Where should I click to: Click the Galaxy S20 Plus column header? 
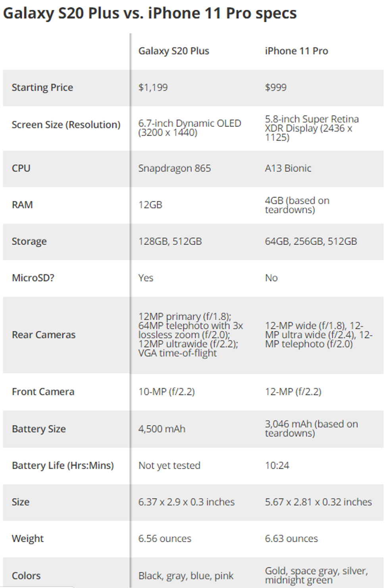coord(173,51)
